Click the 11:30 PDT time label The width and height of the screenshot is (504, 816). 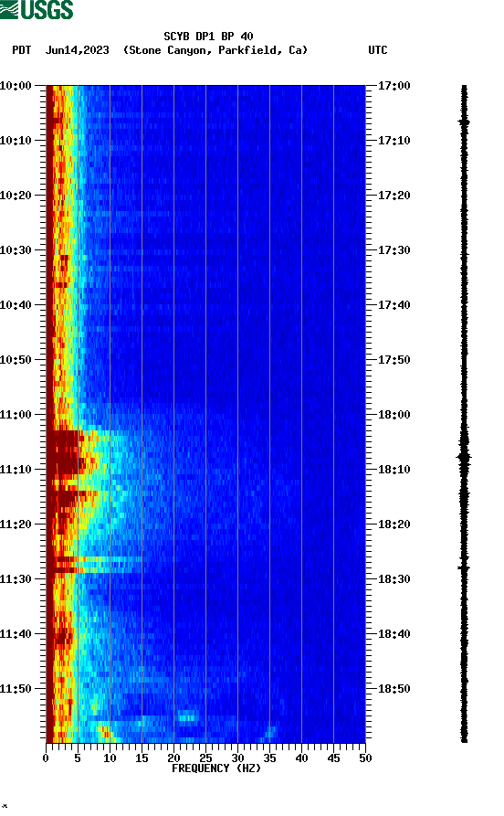[x=16, y=578]
